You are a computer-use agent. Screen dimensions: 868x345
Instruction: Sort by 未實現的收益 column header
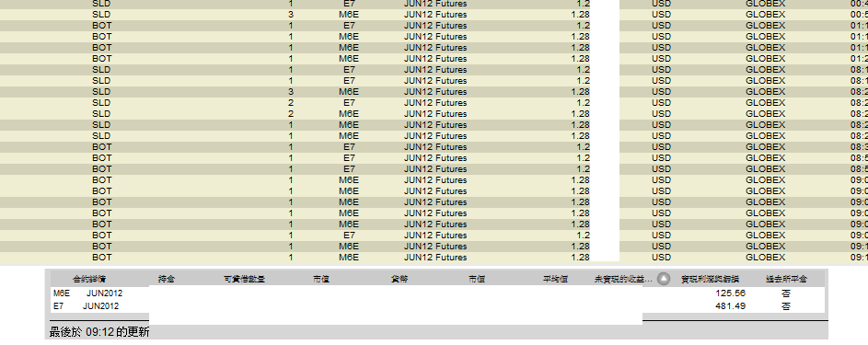[x=623, y=279]
